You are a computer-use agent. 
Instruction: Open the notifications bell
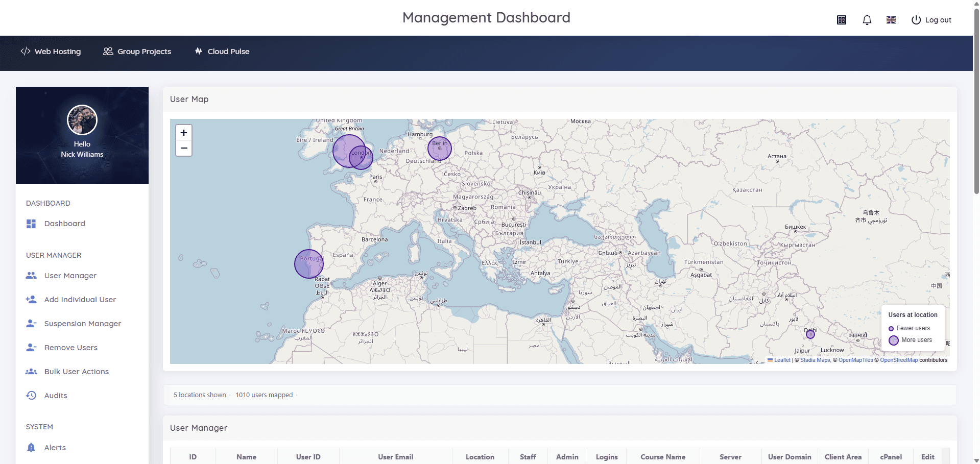click(x=867, y=20)
